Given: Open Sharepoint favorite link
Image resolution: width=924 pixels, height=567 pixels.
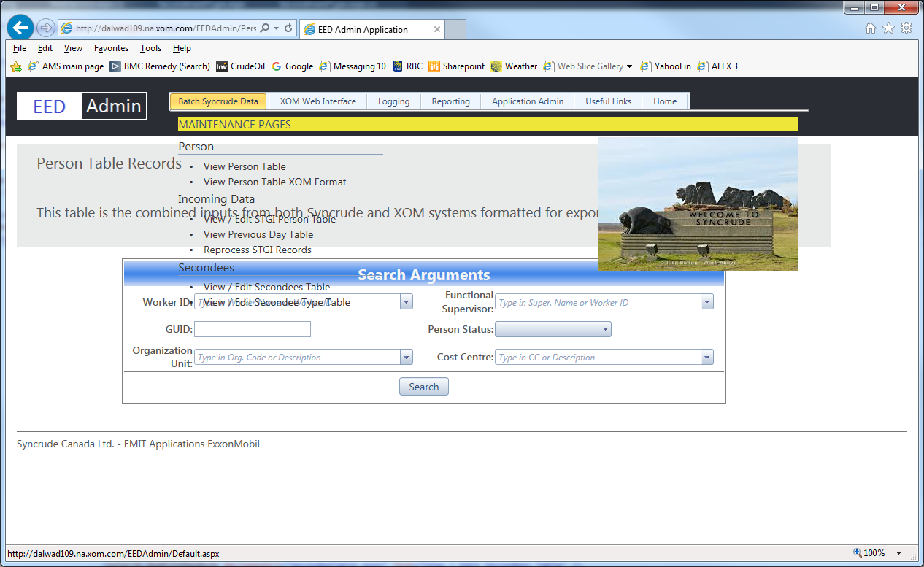Looking at the screenshot, I should [457, 66].
